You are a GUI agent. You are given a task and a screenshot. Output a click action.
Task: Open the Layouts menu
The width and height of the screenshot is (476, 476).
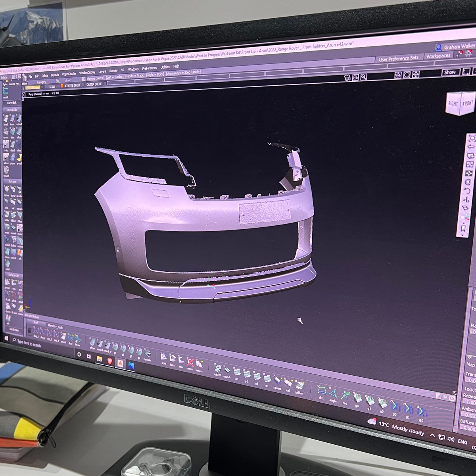click(55, 75)
